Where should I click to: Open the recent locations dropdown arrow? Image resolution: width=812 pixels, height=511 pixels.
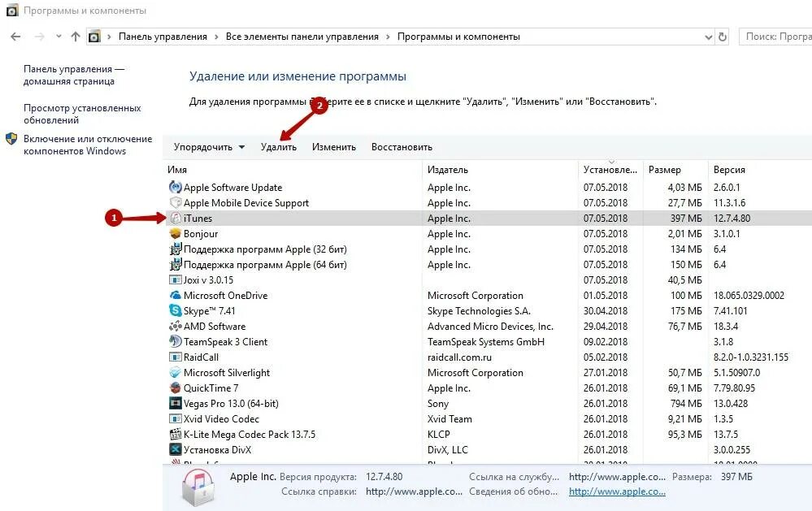tap(59, 37)
